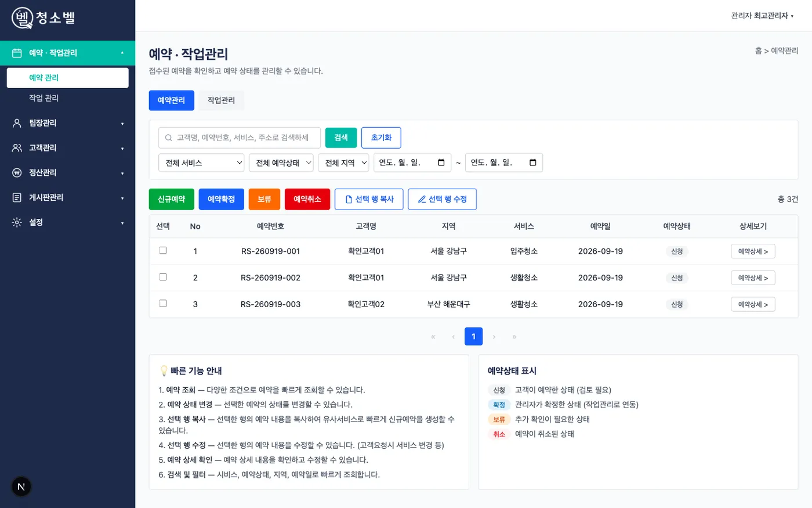Click the calendar icon beside 예약·작업관리

tap(17, 53)
